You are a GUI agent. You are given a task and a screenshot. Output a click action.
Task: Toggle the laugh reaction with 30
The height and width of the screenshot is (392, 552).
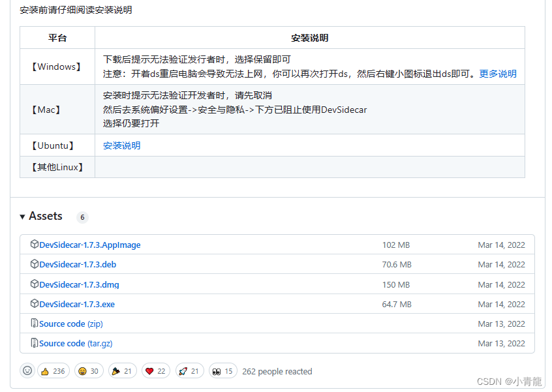point(89,371)
